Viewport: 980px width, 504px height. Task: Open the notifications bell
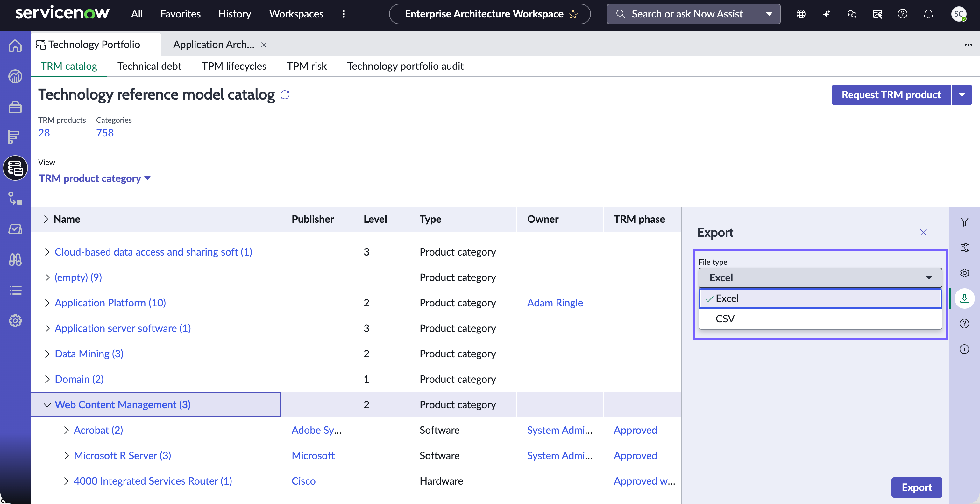click(x=928, y=14)
